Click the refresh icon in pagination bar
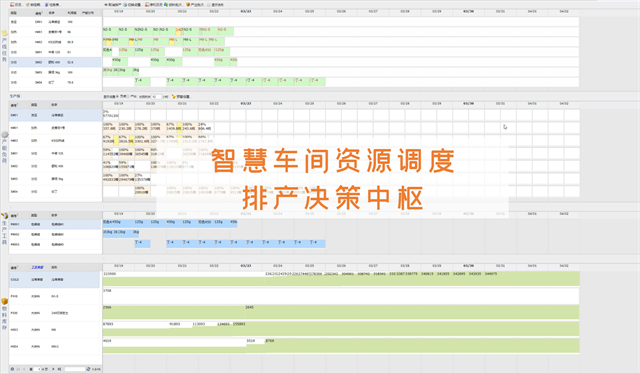Image resolution: width=640 pixels, height=374 pixels. pos(88,369)
